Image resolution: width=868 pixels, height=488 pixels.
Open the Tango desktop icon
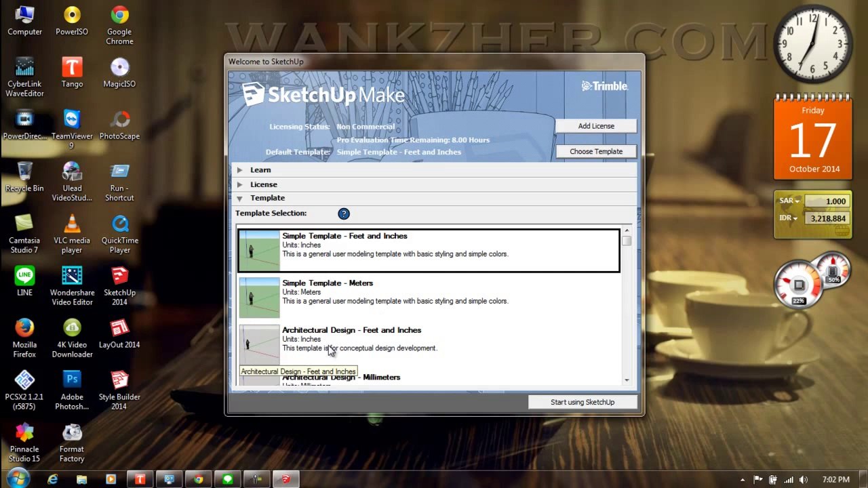pos(72,73)
